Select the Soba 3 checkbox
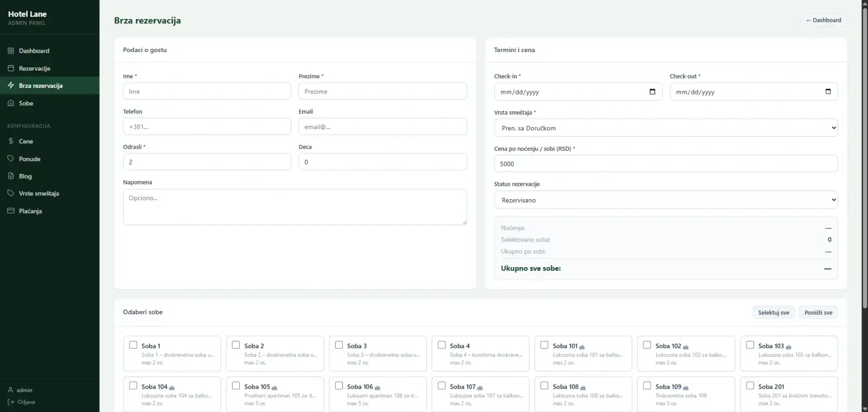The height and width of the screenshot is (412, 868). (x=339, y=345)
